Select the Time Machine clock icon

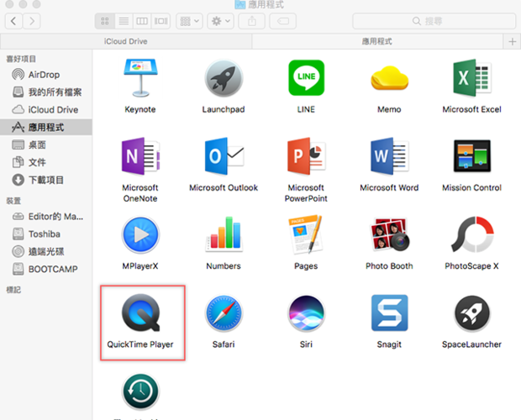click(140, 391)
